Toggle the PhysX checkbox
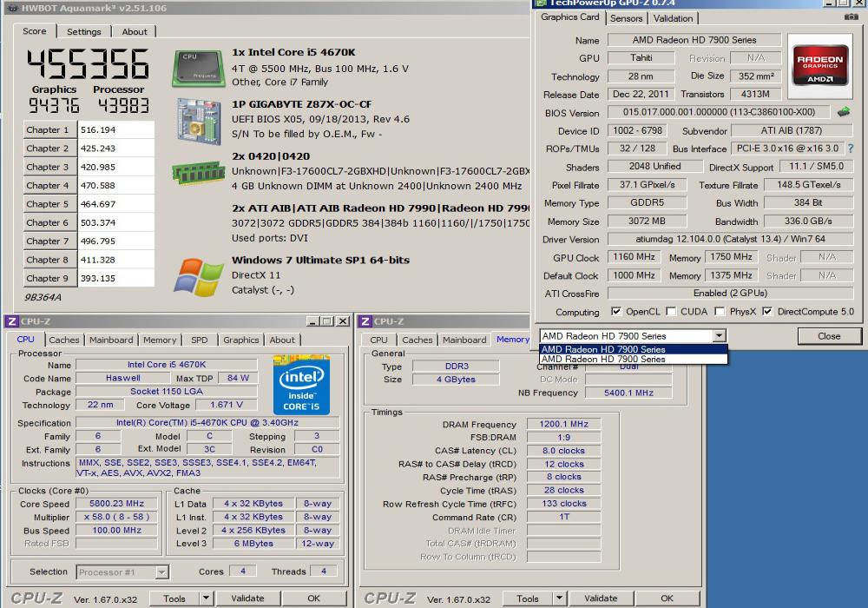Viewport: 868px width, 608px height. click(720, 311)
